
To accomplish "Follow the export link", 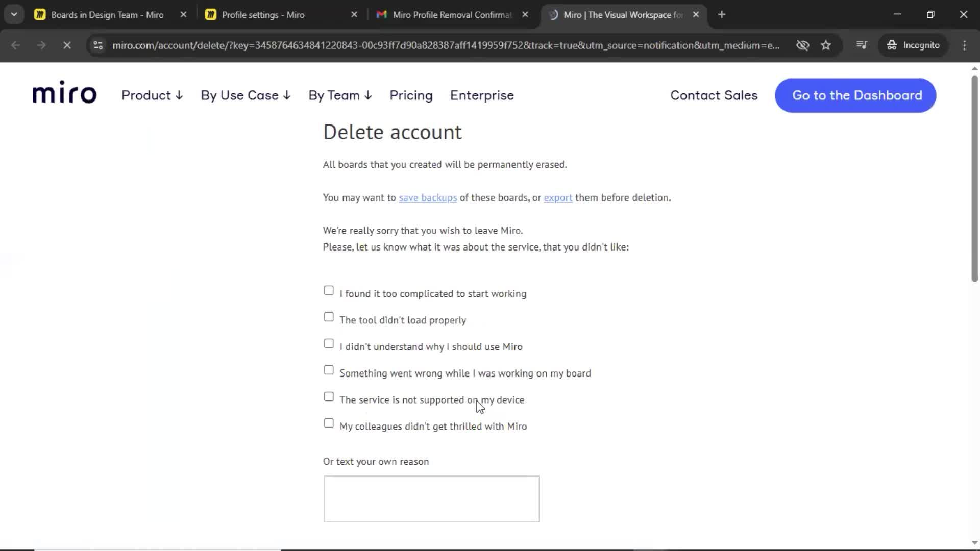I will [558, 198].
